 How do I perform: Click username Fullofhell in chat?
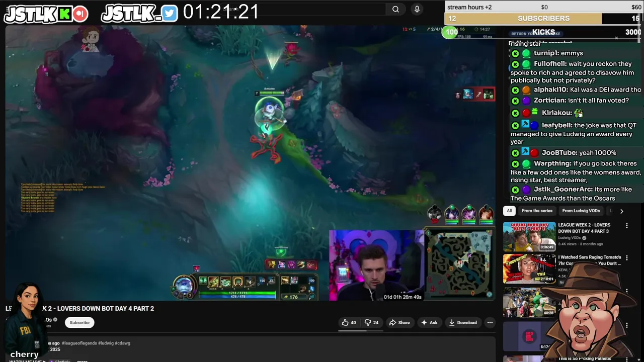point(550,64)
